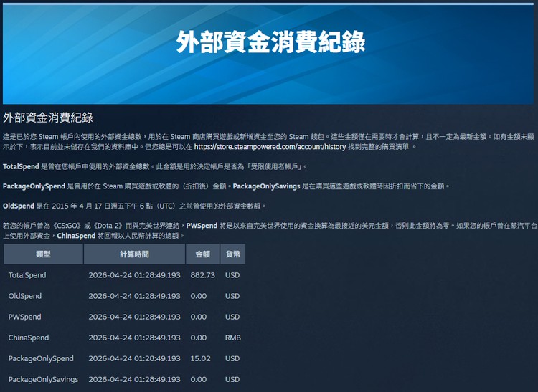
Task: Click the smaller 外部資金消費紀錄 heading below banner
Action: (48, 118)
